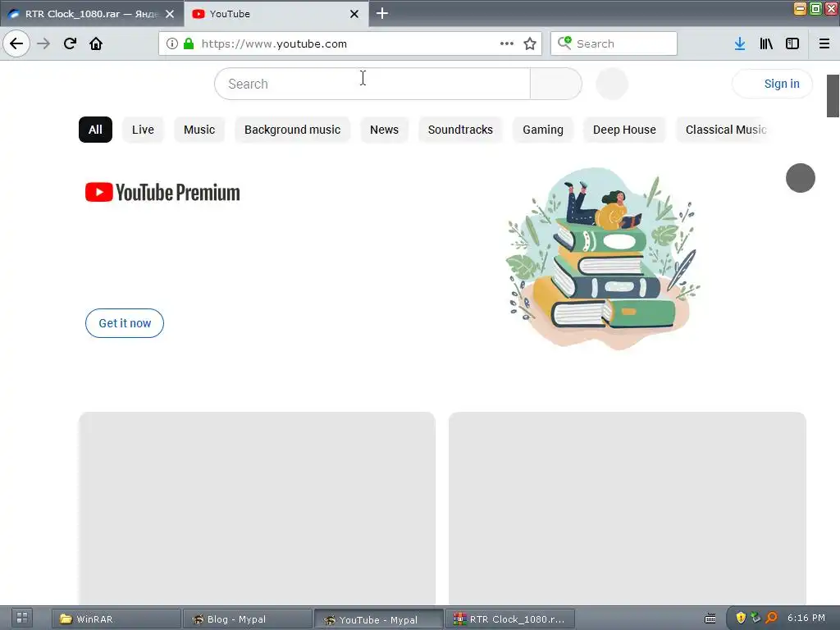Open the browser hamburger menu
The width and height of the screenshot is (840, 630).
(x=824, y=43)
